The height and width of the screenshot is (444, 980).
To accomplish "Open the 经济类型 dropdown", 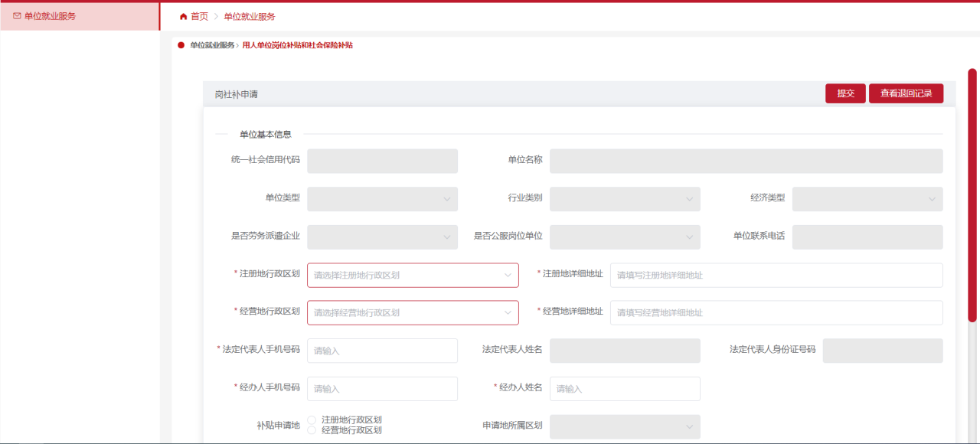I will (867, 199).
